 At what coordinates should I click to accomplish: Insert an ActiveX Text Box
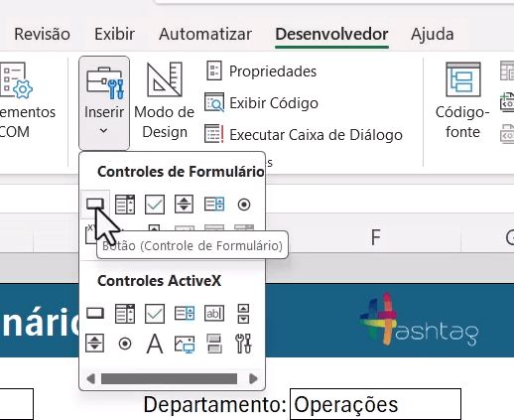click(214, 313)
